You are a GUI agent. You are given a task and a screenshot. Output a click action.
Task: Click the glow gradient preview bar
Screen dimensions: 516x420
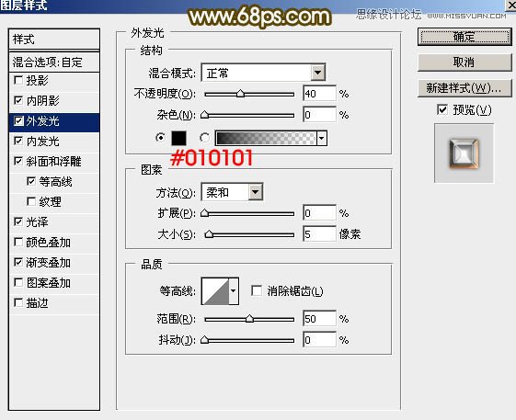[x=266, y=138]
